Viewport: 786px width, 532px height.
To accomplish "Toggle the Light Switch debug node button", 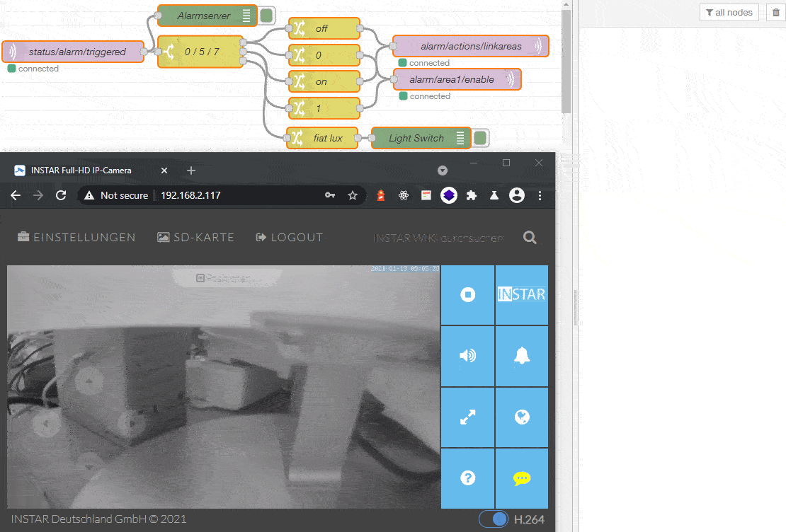I will 480,138.
